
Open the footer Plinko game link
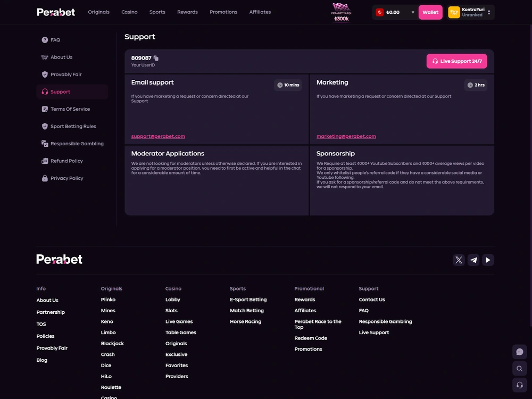pos(108,300)
